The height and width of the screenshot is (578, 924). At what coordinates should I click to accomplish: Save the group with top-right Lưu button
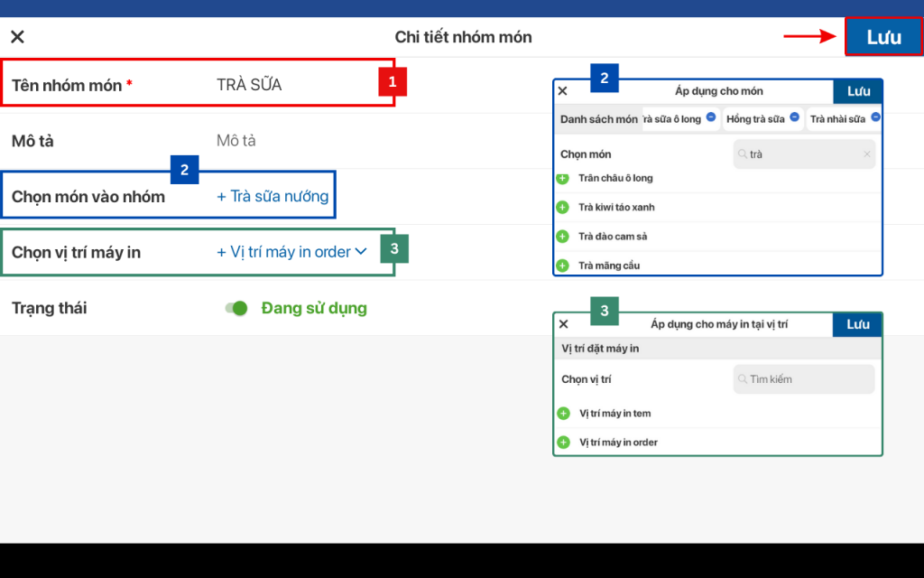pyautogui.click(x=883, y=37)
